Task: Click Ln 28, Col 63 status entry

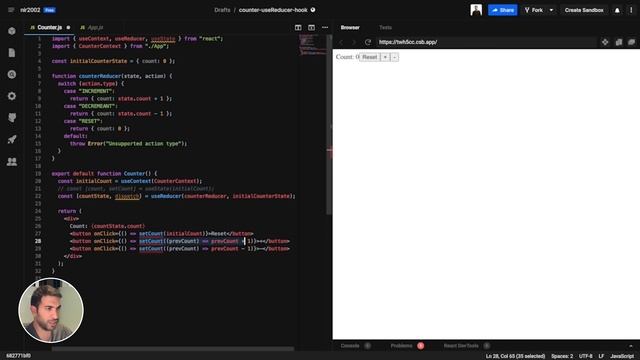Action: click(x=515, y=356)
